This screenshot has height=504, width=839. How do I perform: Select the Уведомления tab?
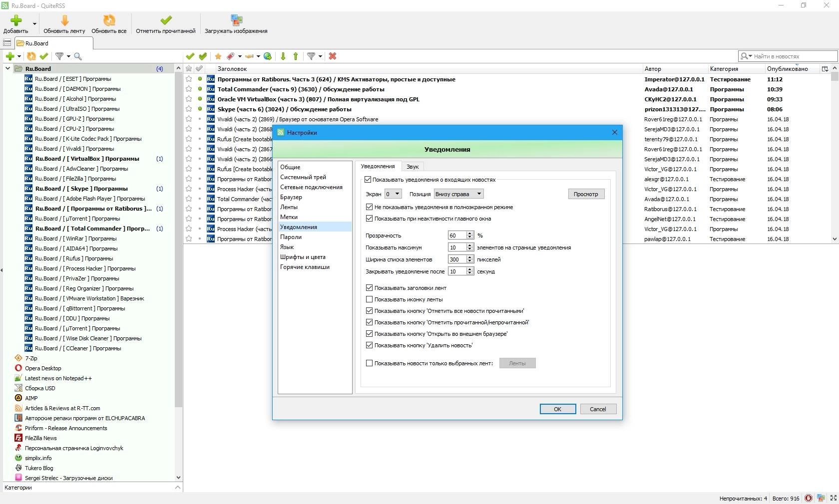[378, 166]
